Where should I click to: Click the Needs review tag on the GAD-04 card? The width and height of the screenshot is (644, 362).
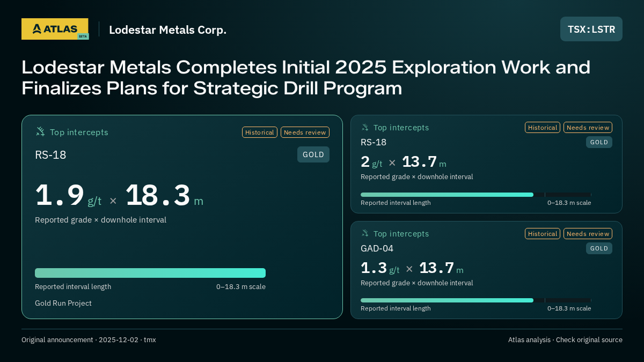588,234
